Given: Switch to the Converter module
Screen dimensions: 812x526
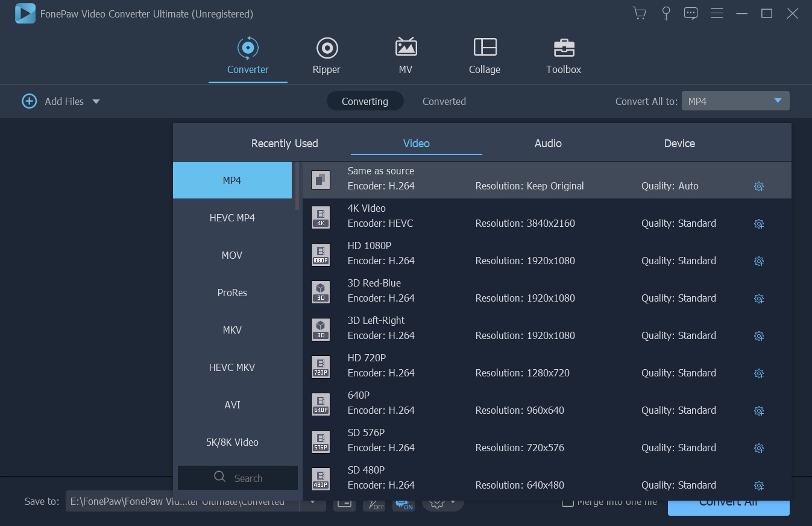Looking at the screenshot, I should coord(248,55).
